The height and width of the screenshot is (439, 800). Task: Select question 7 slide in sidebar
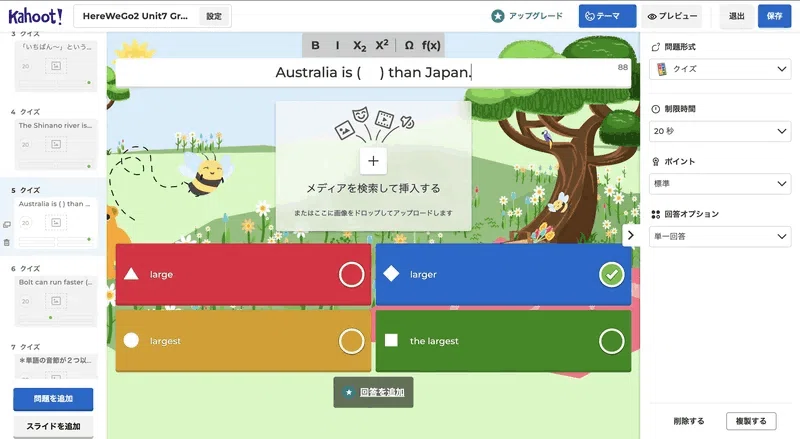[56, 367]
